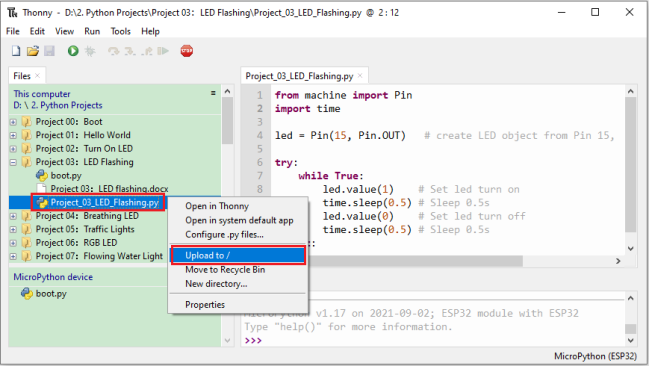Collapse the Project 03: LED Flashing folder
This screenshot has width=650, height=366.
click(x=13, y=162)
